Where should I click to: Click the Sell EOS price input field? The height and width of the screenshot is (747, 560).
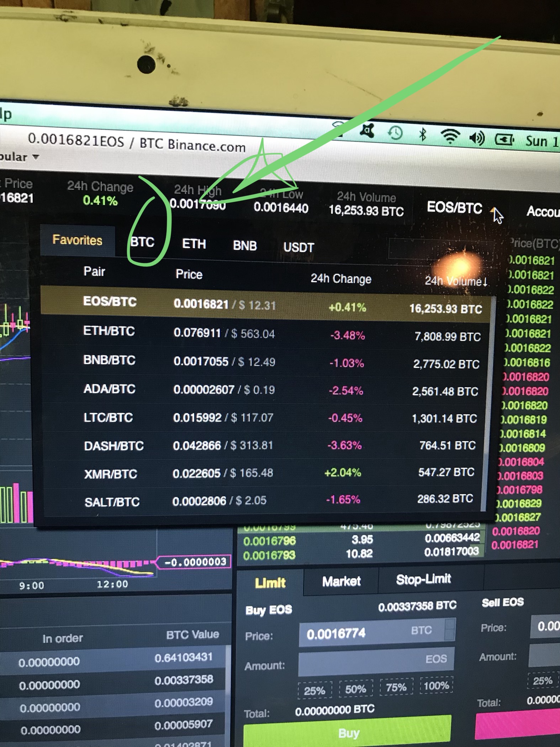[545, 626]
